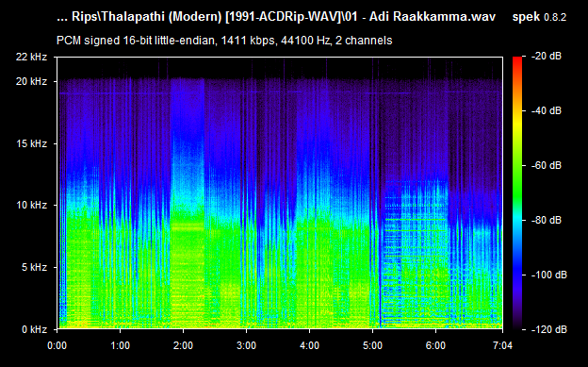This screenshot has height=367, width=588.
Task: Select the 2:00 time marker
Action: tap(184, 345)
